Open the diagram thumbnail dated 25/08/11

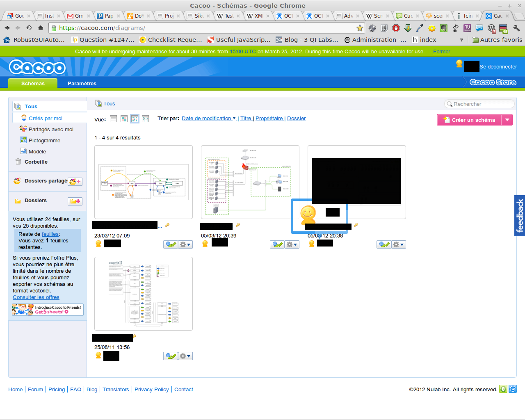[x=144, y=294]
